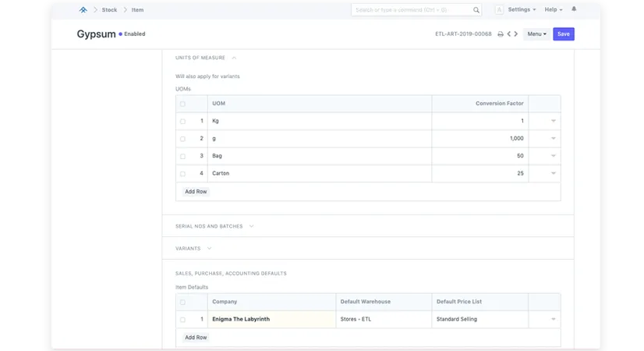Click the search magnifier icon

click(476, 10)
